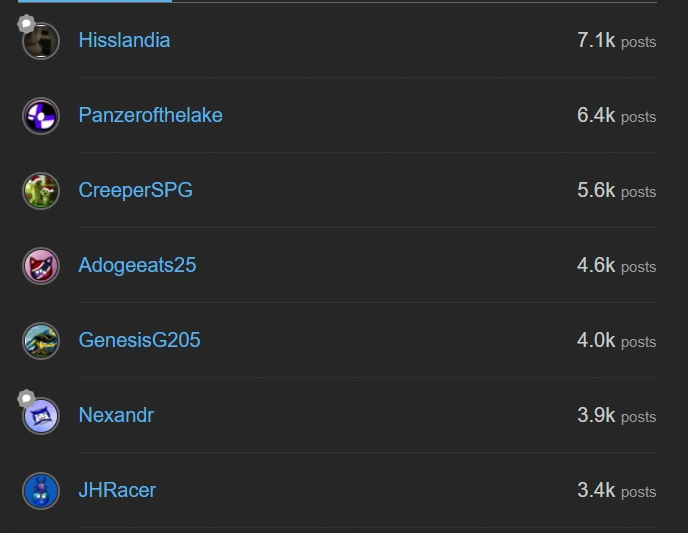Viewport: 688px width, 533px height.
Task: Click the badge icon on Hisslandia's avatar
Action: [x=27, y=24]
